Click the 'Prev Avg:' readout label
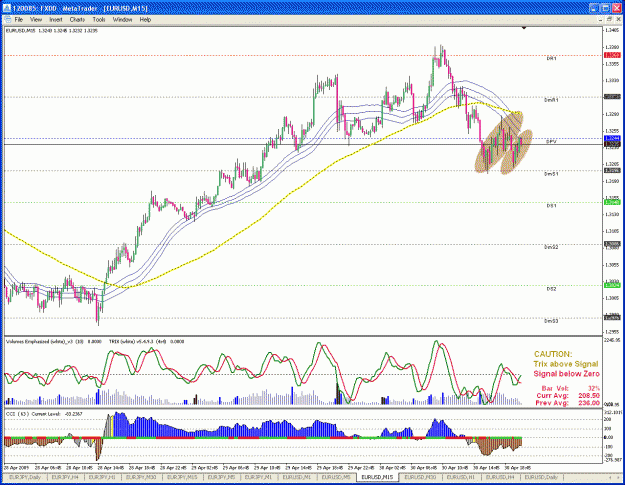625x485 pixels. [x=552, y=403]
